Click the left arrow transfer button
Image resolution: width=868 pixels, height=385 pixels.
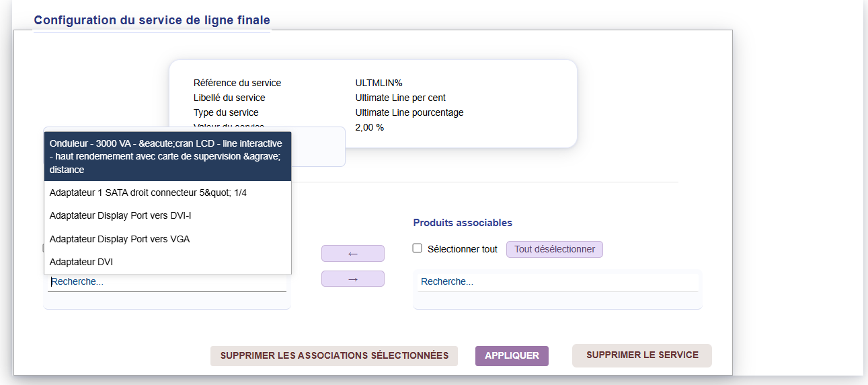[x=352, y=253]
